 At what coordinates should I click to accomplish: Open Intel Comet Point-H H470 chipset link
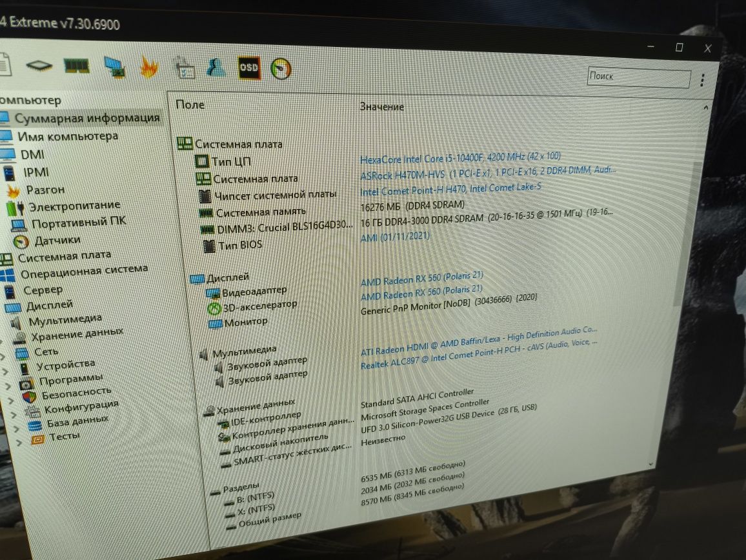[x=450, y=190]
